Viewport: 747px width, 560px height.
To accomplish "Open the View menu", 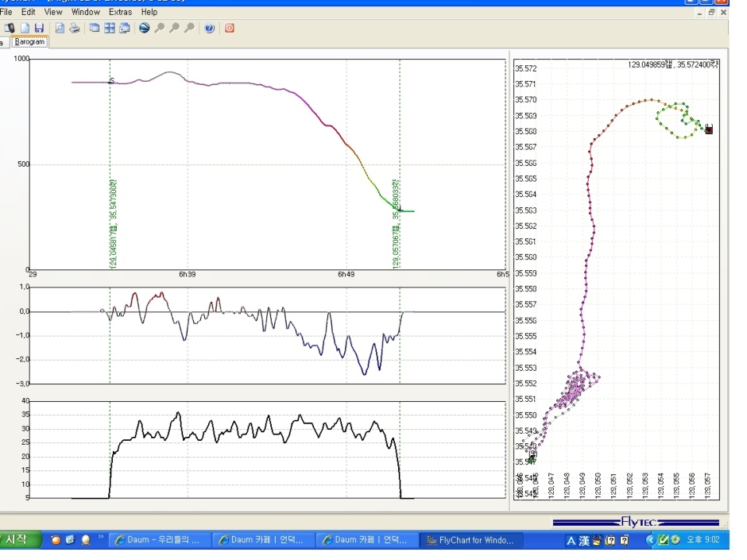I will (x=53, y=12).
